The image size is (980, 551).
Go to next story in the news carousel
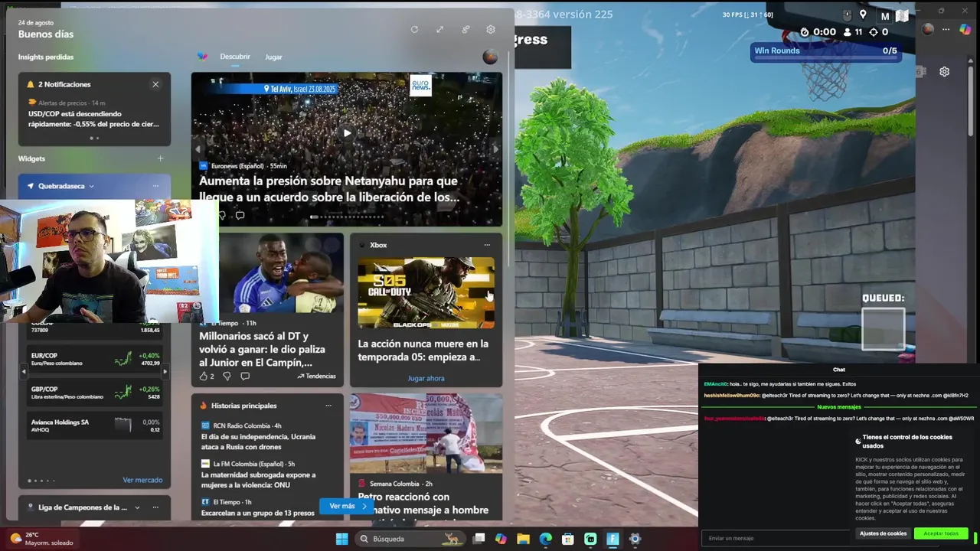click(495, 149)
